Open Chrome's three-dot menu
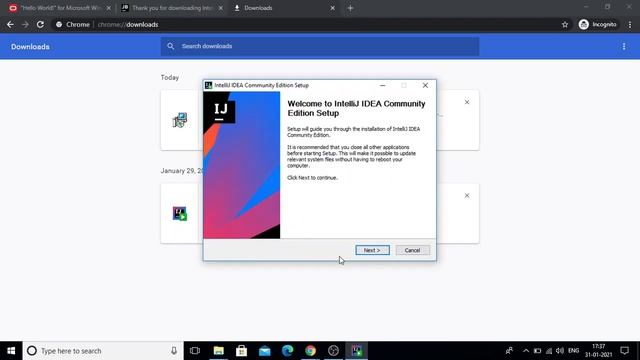This screenshot has height=360, width=640. [x=630, y=24]
